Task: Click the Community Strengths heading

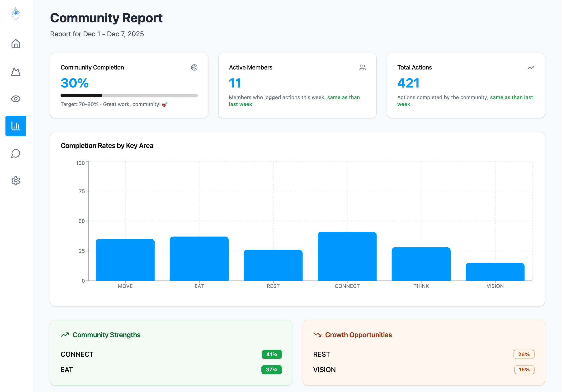Action: [x=106, y=335]
